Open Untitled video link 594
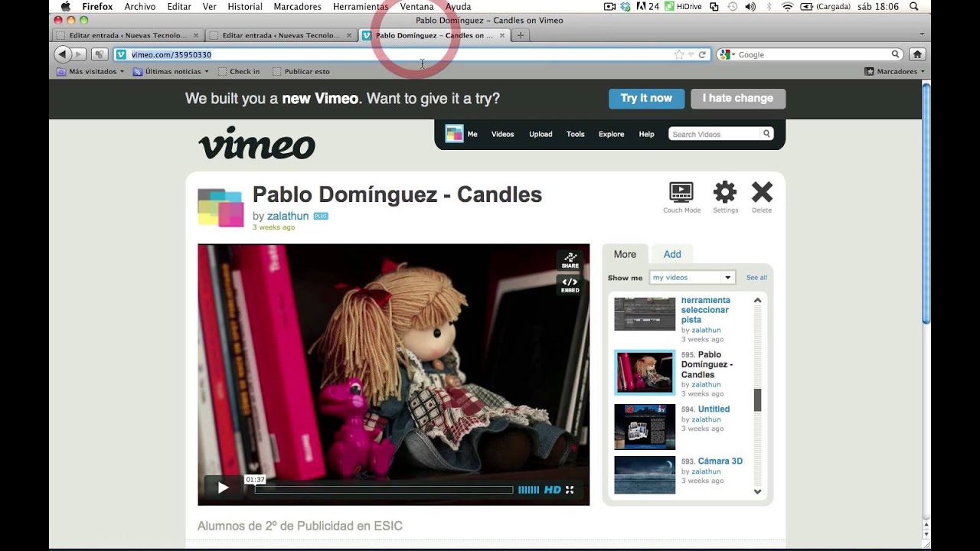This screenshot has width=980, height=551. pyautogui.click(x=714, y=409)
